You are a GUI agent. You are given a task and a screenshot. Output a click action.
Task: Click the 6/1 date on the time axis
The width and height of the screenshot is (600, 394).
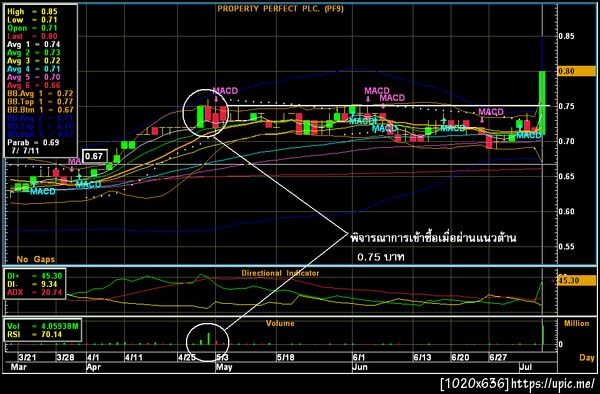(x=359, y=358)
